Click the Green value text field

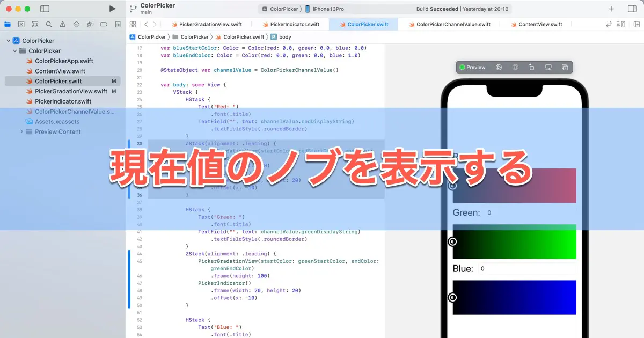530,213
